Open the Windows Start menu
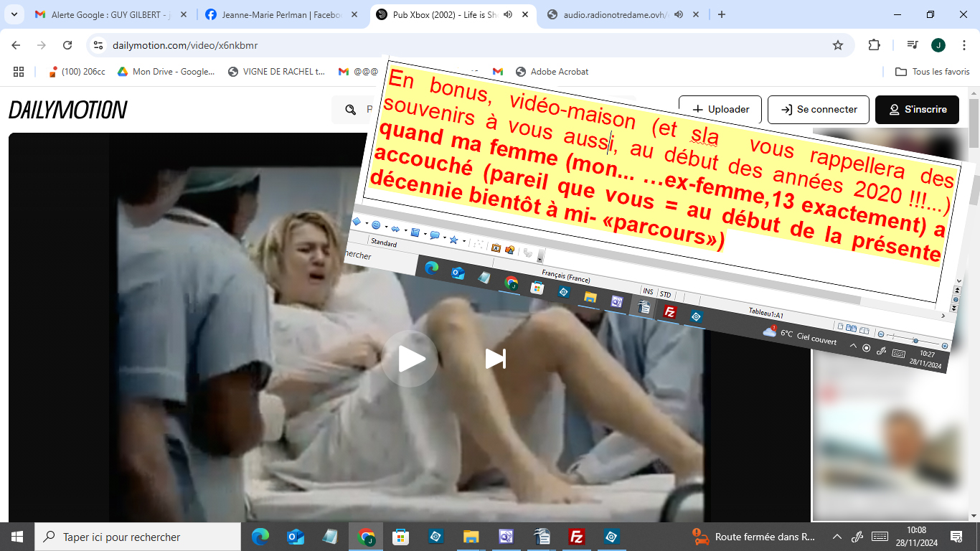This screenshot has width=980, height=551. pos(17,537)
